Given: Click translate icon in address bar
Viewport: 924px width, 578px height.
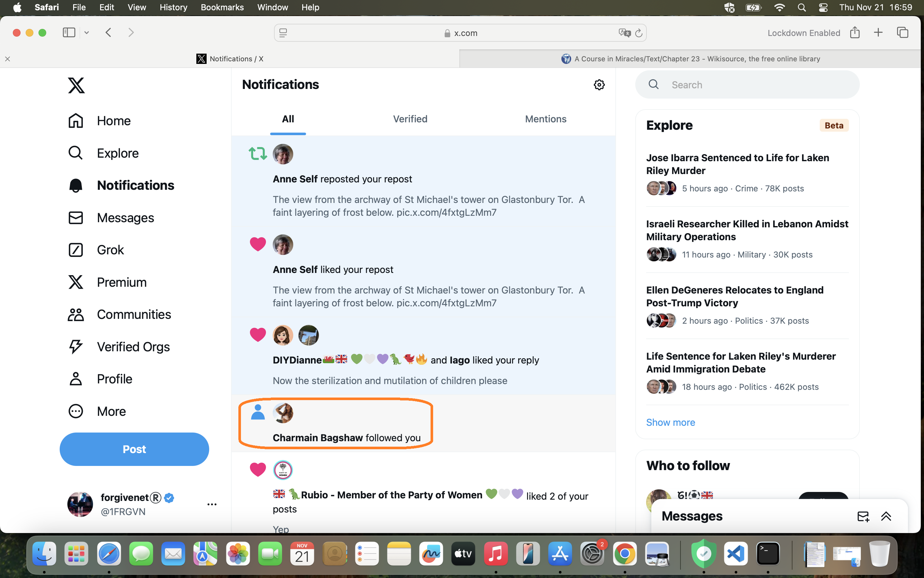Looking at the screenshot, I should tap(624, 33).
